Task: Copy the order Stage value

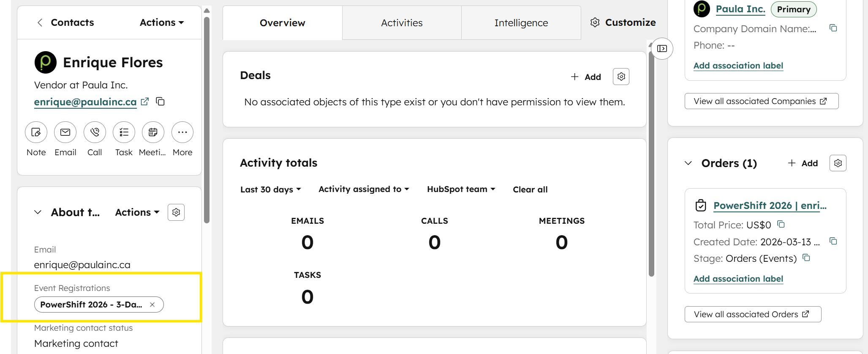Action: 806,258
